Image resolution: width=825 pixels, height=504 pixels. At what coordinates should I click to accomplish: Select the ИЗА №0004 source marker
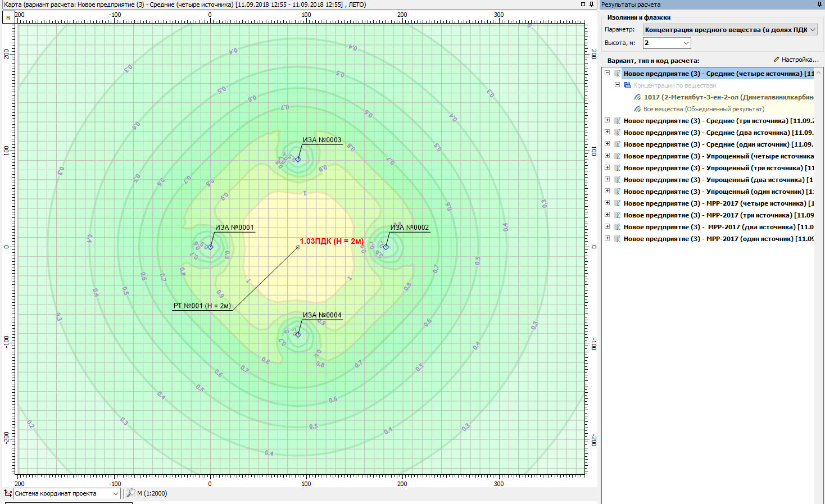298,335
